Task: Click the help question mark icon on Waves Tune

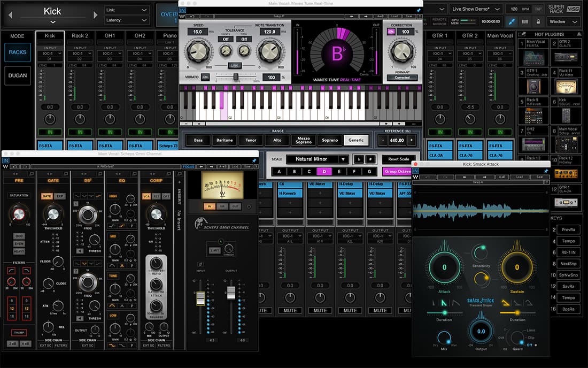Action: click(x=420, y=17)
